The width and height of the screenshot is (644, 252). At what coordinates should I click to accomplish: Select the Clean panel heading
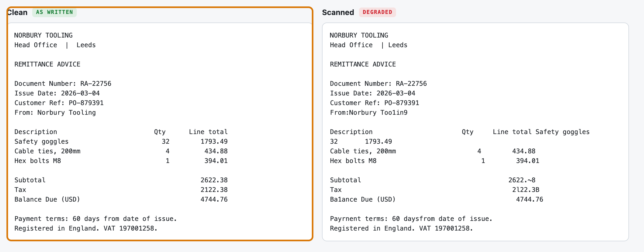point(17,12)
